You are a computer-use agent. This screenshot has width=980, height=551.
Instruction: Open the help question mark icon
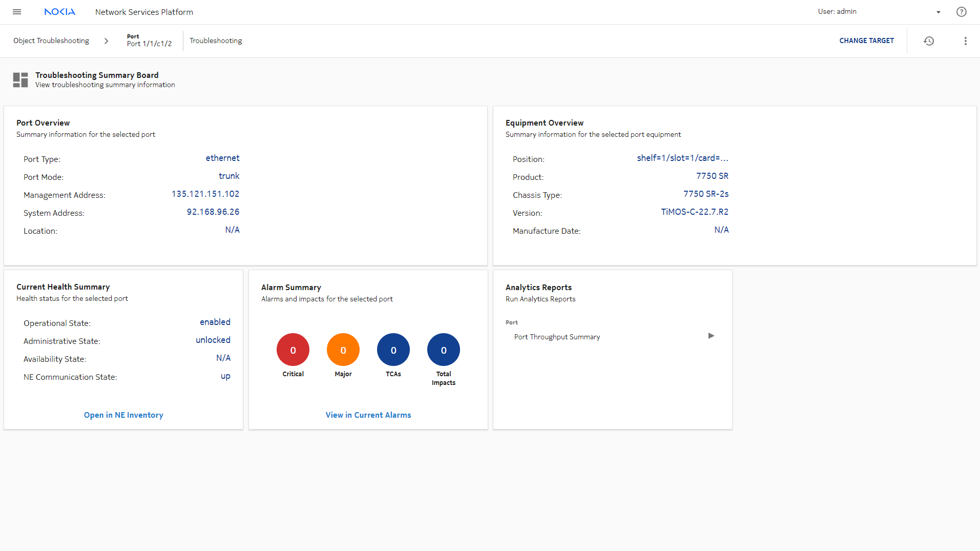[x=961, y=12]
